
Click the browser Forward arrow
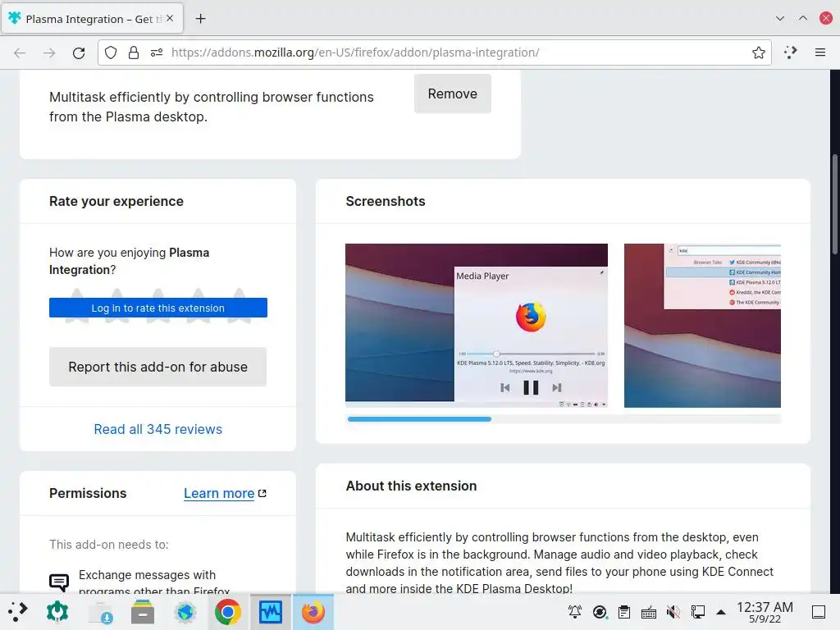(49, 52)
